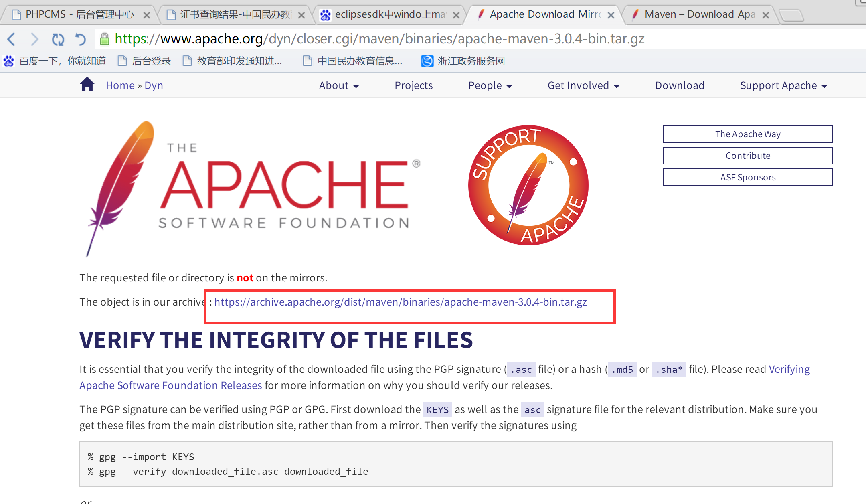Click the Apache home house icon

(87, 85)
